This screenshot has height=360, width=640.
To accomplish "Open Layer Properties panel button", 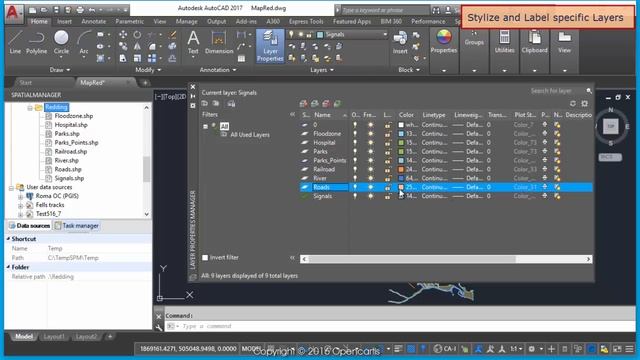I will pos(270,46).
